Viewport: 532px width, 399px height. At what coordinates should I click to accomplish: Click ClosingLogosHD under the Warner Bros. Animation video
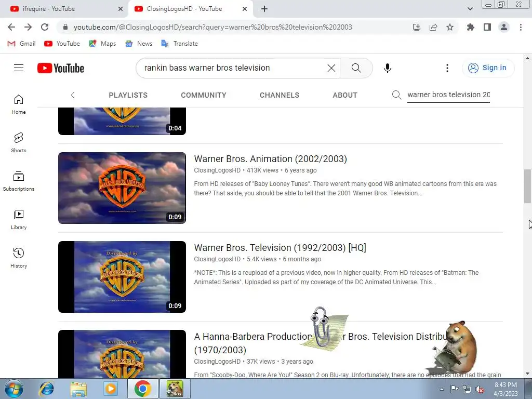point(217,170)
